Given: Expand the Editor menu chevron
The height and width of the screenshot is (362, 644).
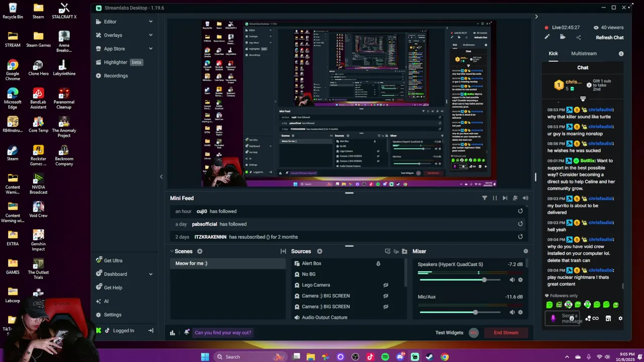Looking at the screenshot, I should (x=150, y=22).
